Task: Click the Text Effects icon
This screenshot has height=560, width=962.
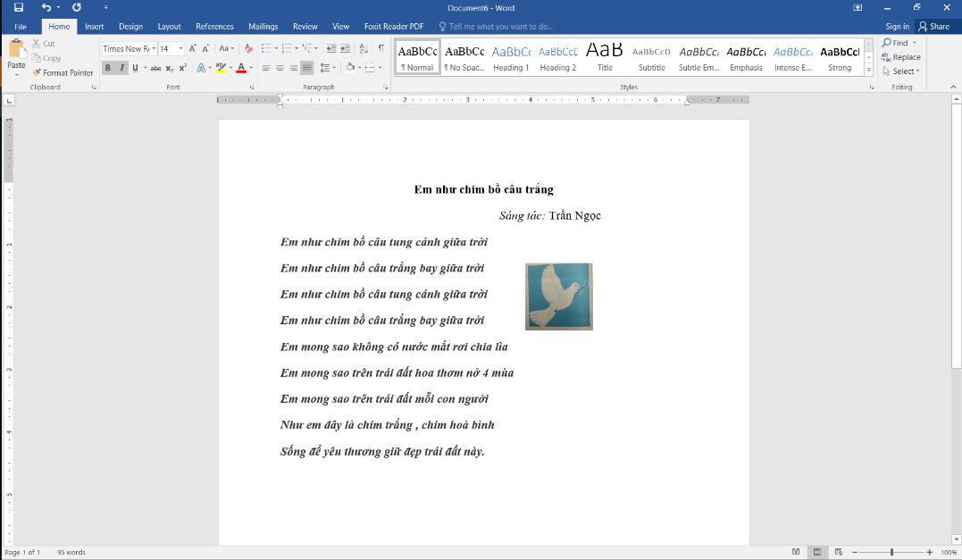Action: (x=200, y=68)
